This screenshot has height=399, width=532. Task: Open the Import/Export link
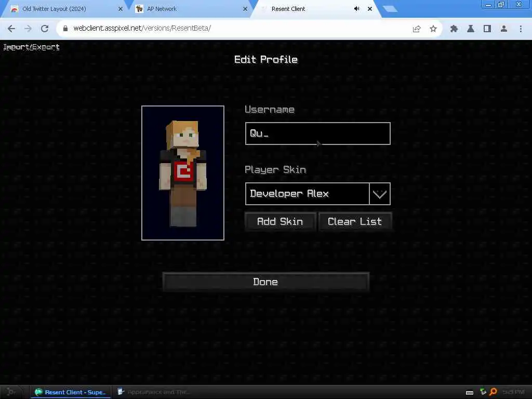tap(31, 47)
